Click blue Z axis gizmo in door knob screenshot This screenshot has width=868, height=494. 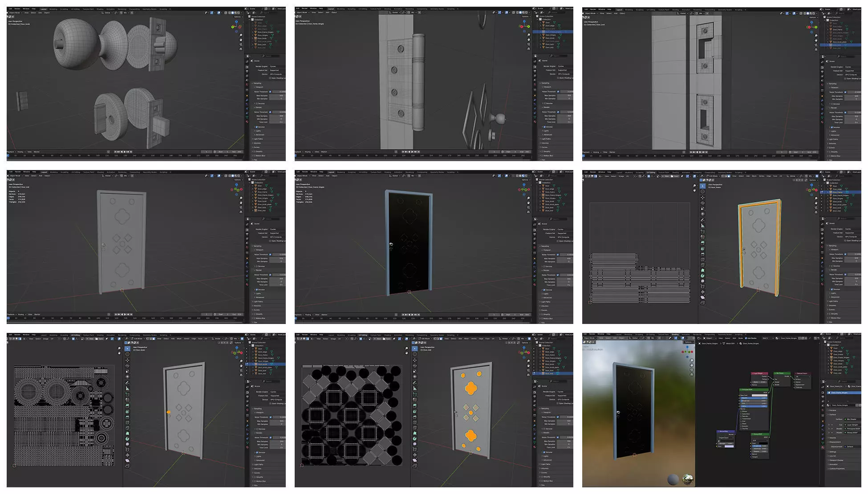click(236, 22)
